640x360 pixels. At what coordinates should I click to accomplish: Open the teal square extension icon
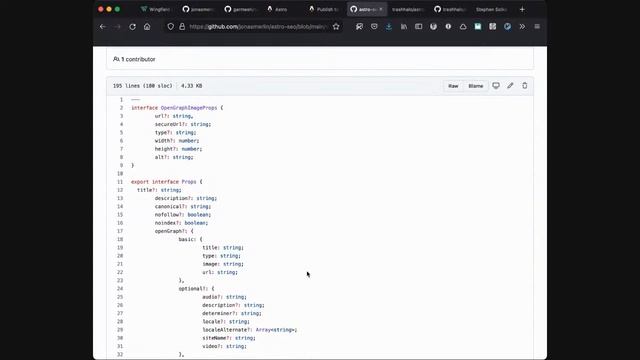click(478, 27)
